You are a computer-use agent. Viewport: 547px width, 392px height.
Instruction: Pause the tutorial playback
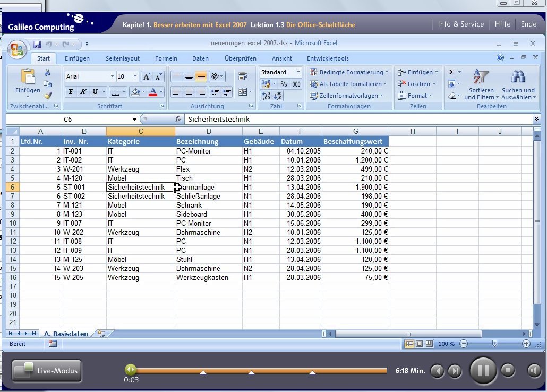point(483,370)
